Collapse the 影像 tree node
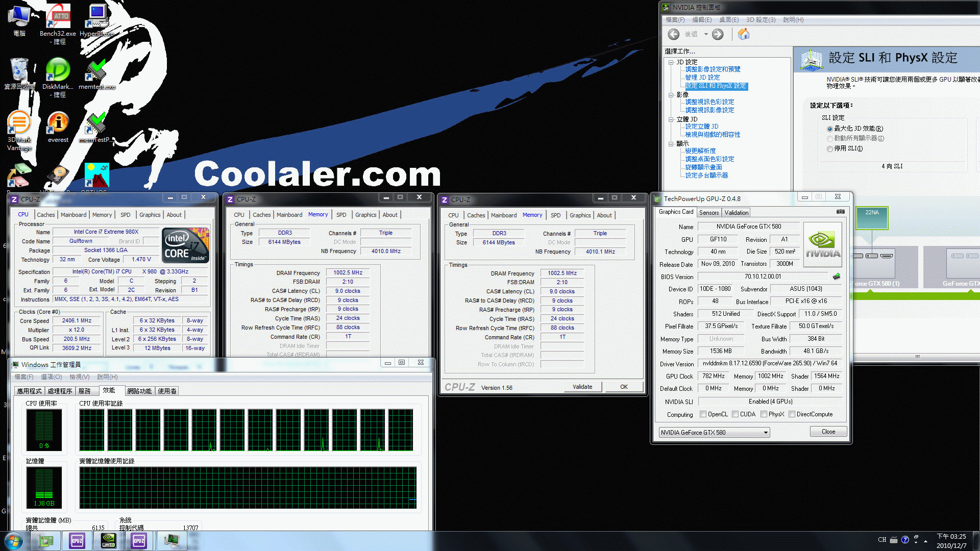 click(671, 95)
